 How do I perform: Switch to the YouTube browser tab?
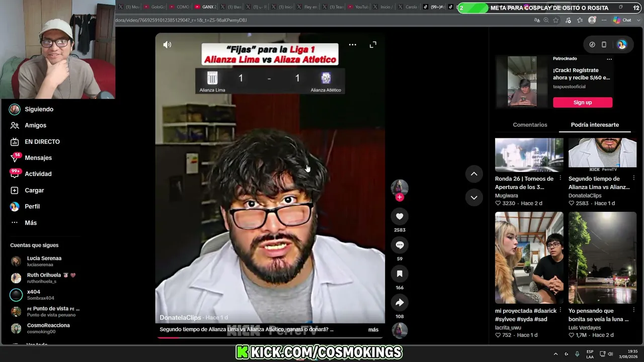(x=358, y=7)
